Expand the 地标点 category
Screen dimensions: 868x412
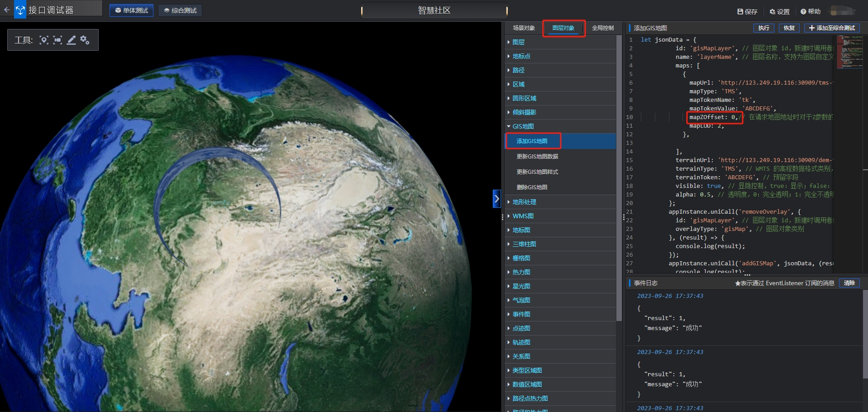tap(560, 56)
